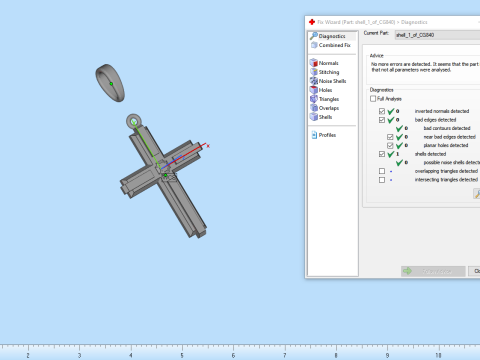Open the Combined Fix page

point(330,45)
